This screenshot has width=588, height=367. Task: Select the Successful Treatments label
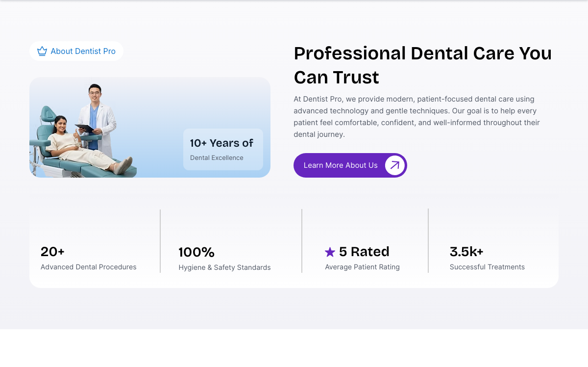pos(487,267)
